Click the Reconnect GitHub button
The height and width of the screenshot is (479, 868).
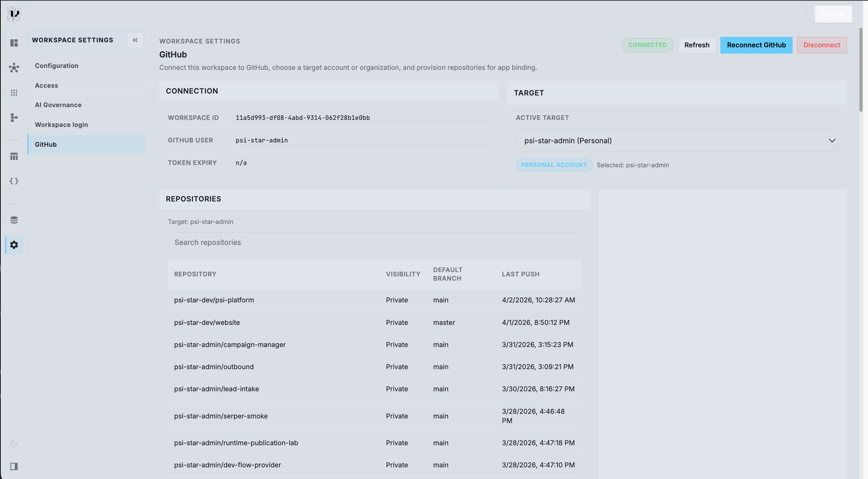click(x=756, y=45)
